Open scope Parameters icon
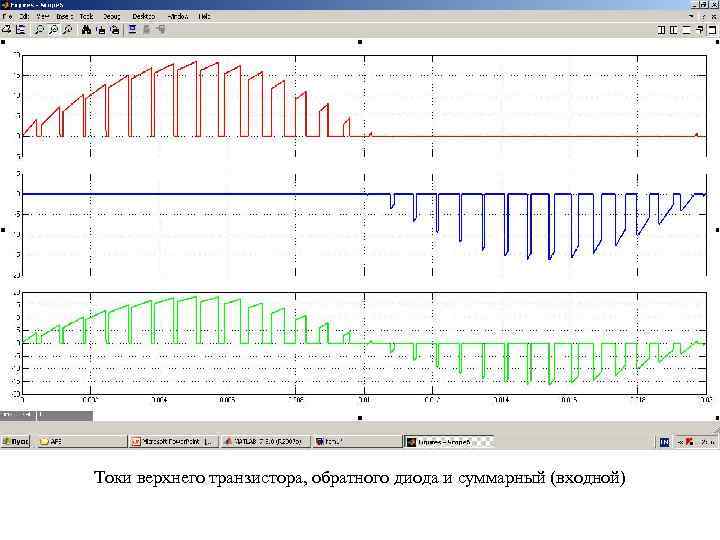This screenshot has height=540, width=720. tap(21, 30)
